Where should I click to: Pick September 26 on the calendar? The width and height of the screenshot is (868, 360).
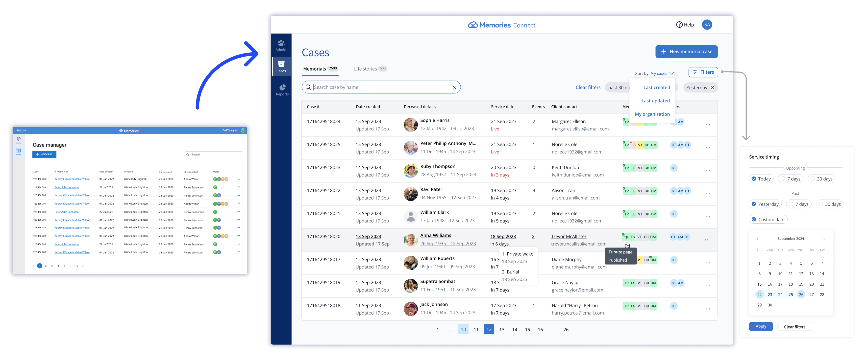801,295
